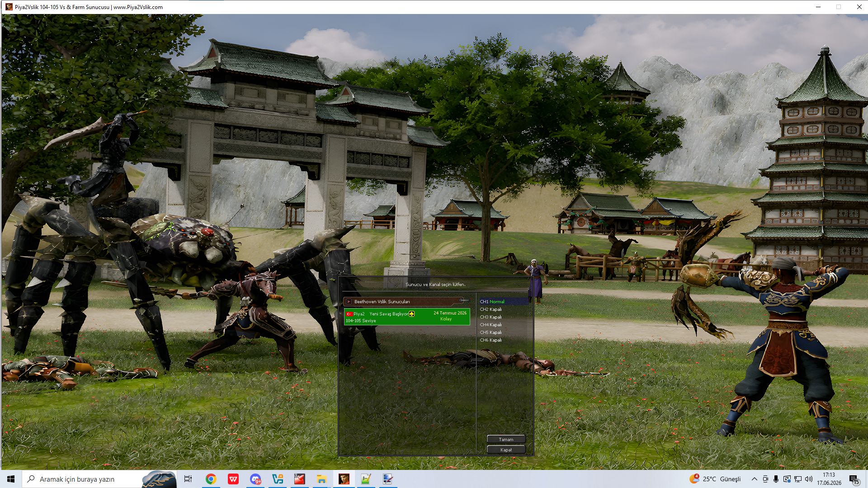Click the screen sync tray icon with blue dot
The image size is (868, 488).
[787, 479]
